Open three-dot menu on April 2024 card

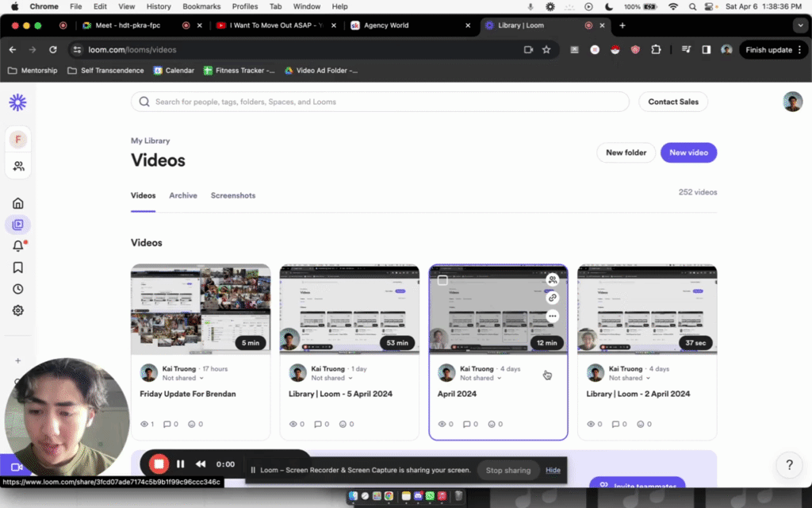[x=553, y=316]
